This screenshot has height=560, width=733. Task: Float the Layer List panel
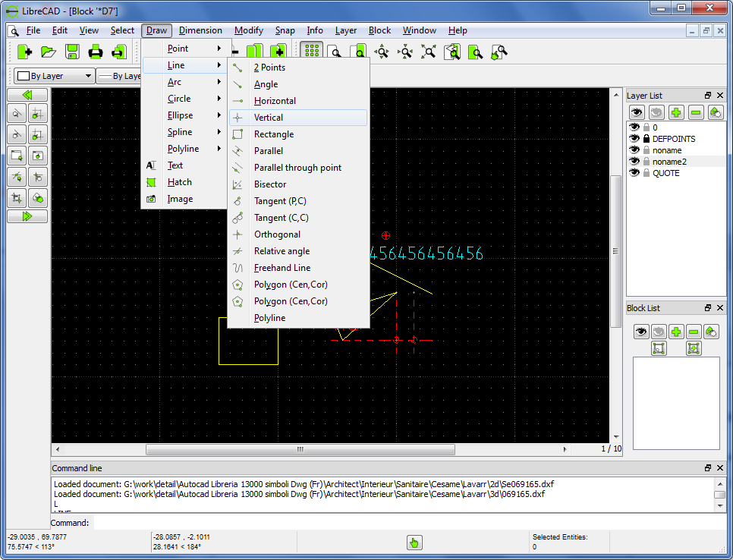(x=708, y=96)
